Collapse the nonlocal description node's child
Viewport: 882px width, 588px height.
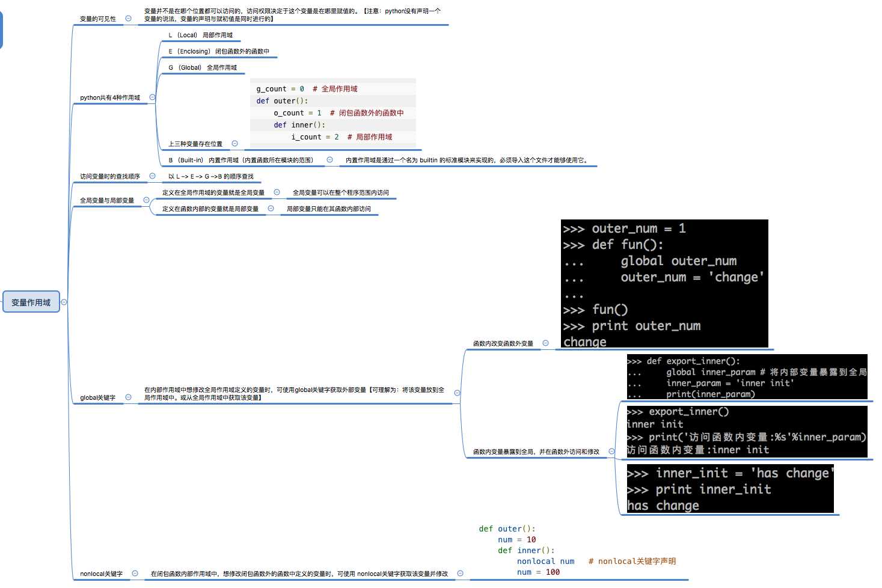tap(460, 574)
